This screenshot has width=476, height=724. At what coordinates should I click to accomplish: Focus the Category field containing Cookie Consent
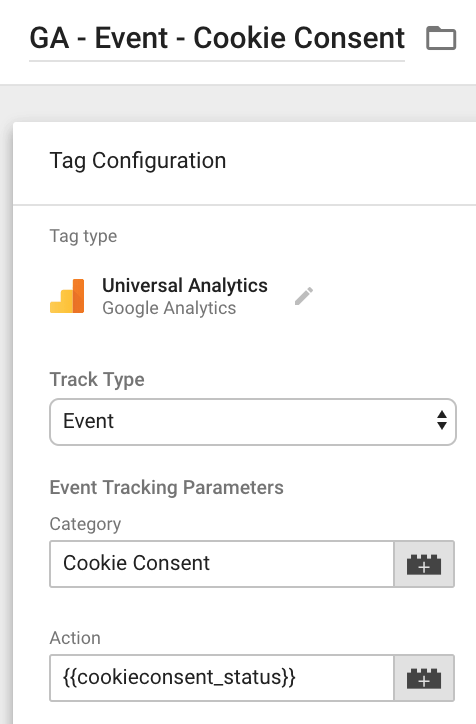click(x=222, y=564)
